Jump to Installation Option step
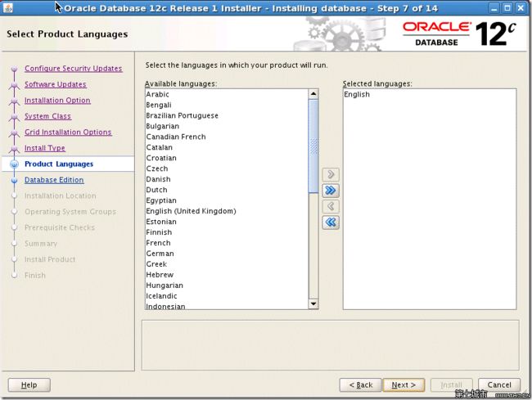532x400 pixels. 57,101
